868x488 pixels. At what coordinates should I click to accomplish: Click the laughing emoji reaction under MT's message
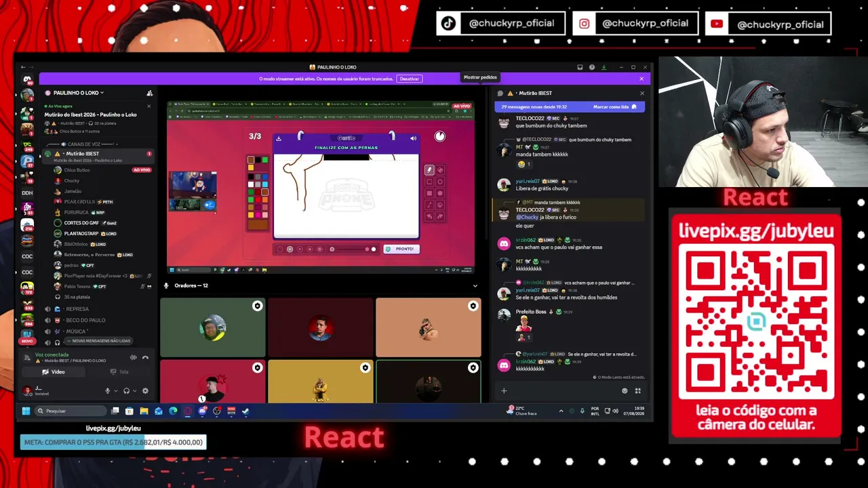pos(523,164)
